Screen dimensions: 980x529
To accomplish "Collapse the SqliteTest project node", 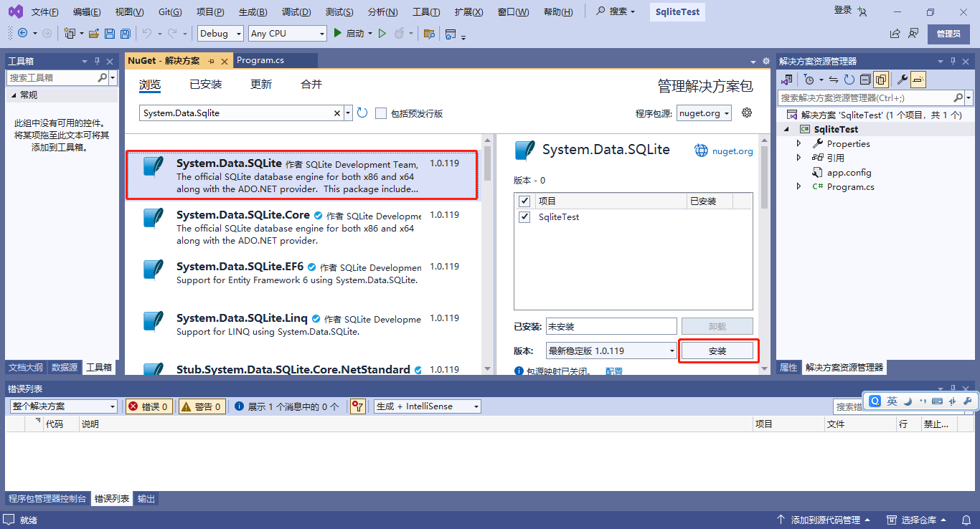I will [x=786, y=129].
